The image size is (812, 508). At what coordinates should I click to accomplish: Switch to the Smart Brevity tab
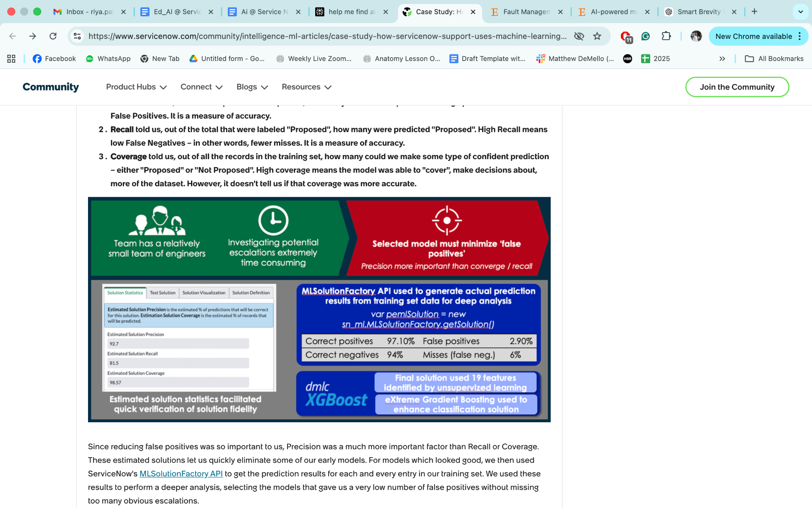click(701, 12)
